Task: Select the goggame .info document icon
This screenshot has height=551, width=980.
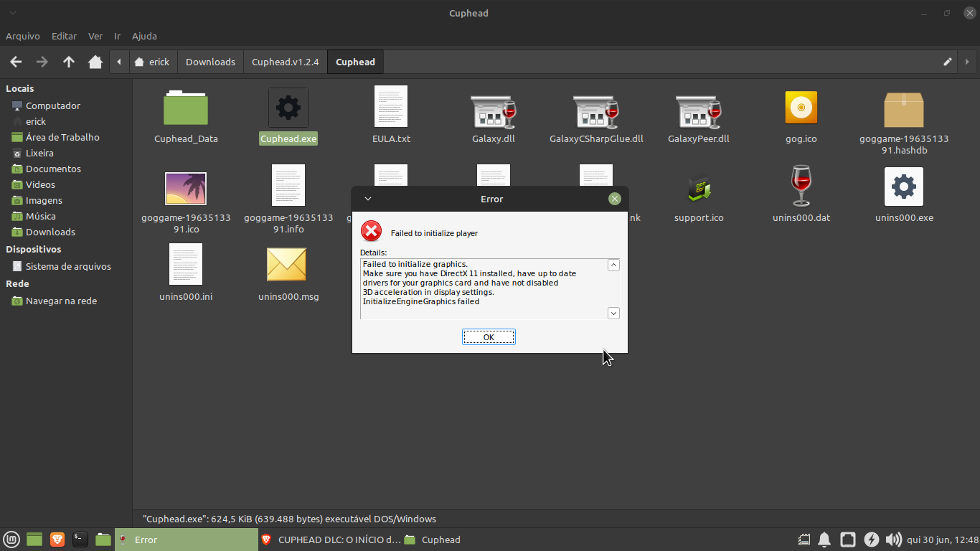Action: coord(288,186)
